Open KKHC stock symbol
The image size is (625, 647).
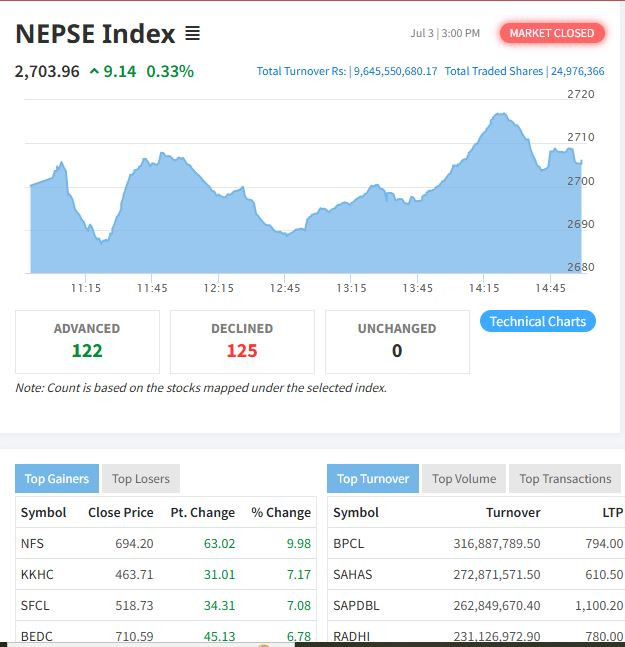(x=36, y=575)
